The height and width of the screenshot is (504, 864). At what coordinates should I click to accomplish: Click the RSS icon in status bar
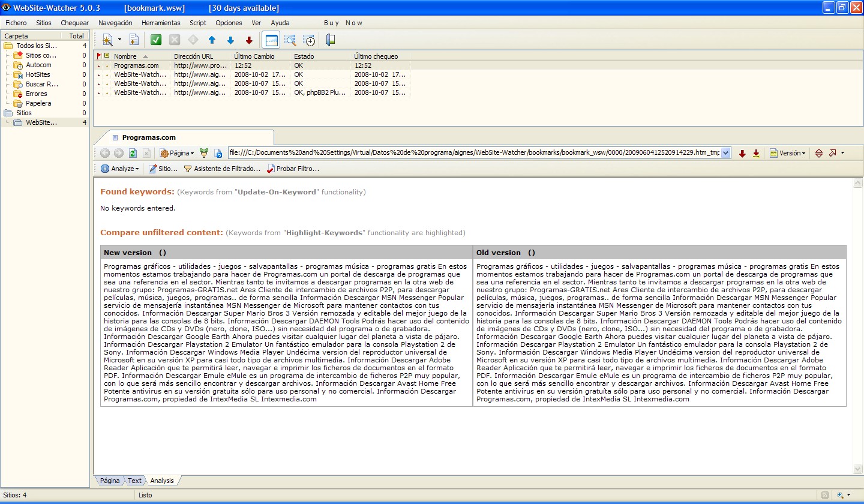(x=825, y=495)
